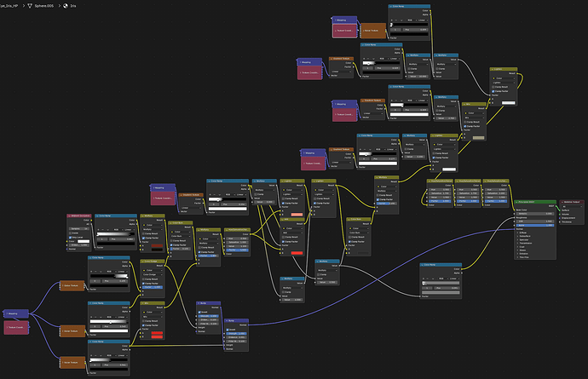Add a stop on the Color Ramp feeding Roughness

point(424,279)
